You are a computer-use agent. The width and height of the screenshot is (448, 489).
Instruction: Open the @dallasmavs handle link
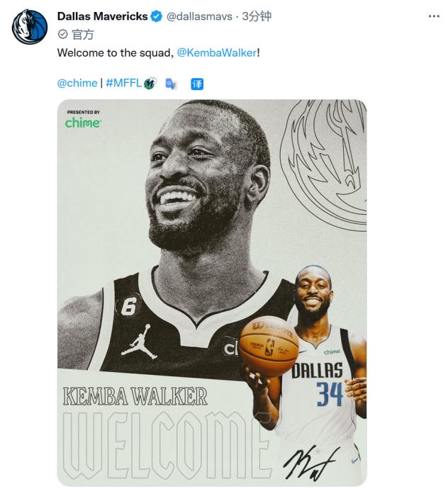199,16
